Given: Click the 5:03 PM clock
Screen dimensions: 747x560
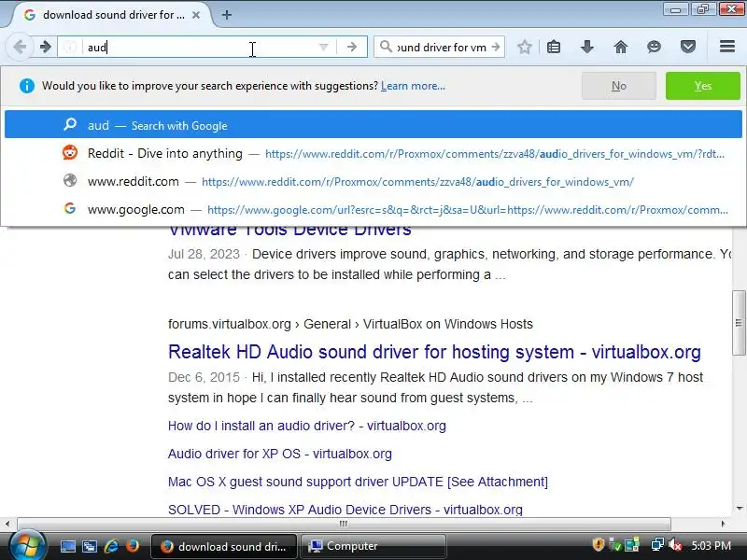Looking at the screenshot, I should [x=711, y=545].
